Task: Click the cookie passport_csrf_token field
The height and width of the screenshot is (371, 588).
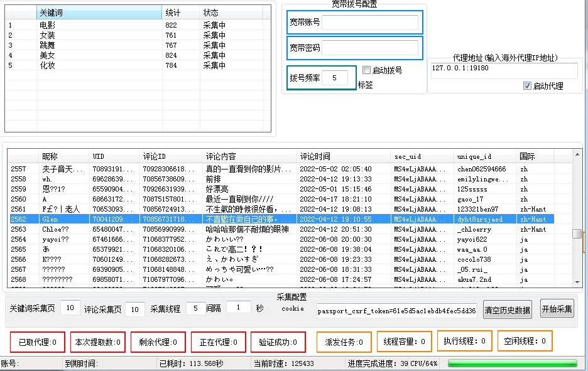Action: tap(396, 310)
